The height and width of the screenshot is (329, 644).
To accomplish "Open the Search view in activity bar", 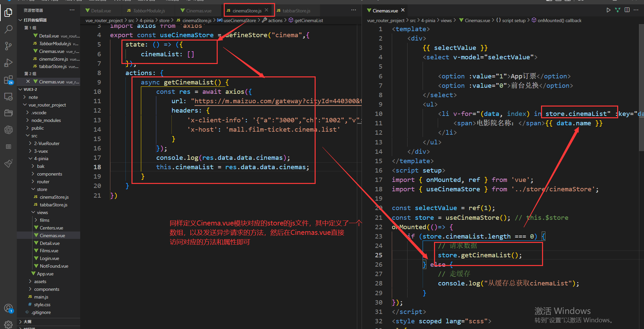I will [8, 29].
